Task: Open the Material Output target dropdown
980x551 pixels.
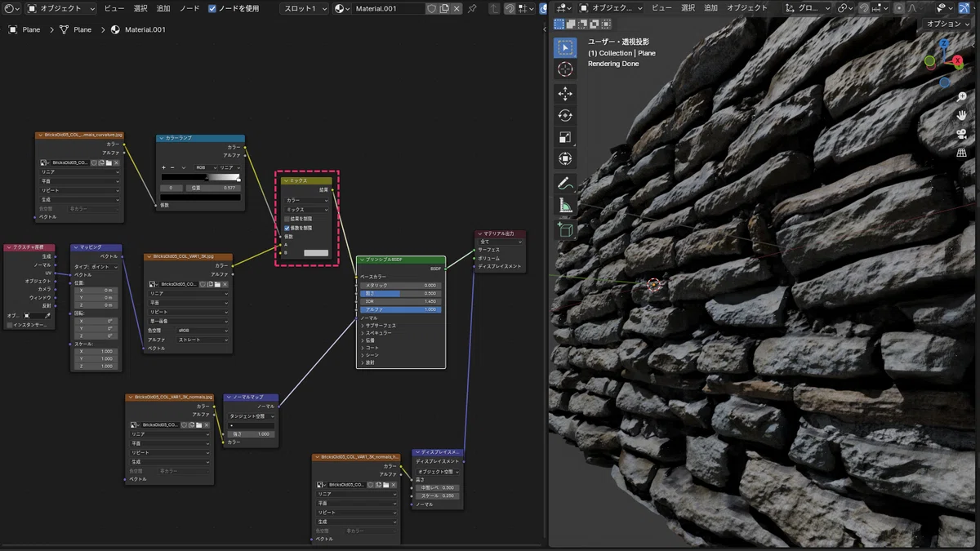Action: coord(501,242)
